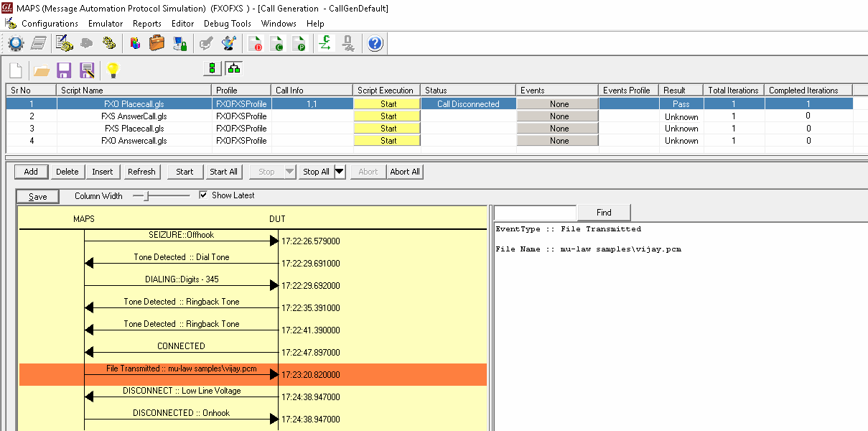This screenshot has height=431, width=868.
Task: Adjust the Column Width slider
Action: coord(146,195)
